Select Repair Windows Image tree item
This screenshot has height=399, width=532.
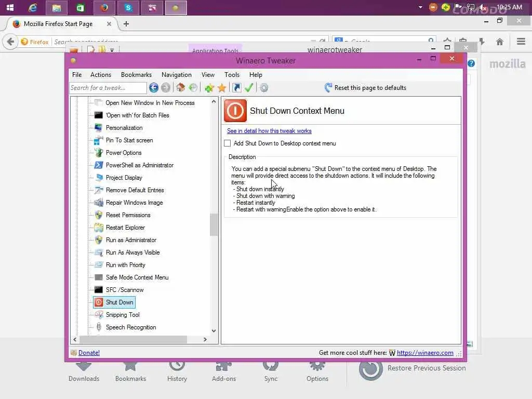(135, 203)
